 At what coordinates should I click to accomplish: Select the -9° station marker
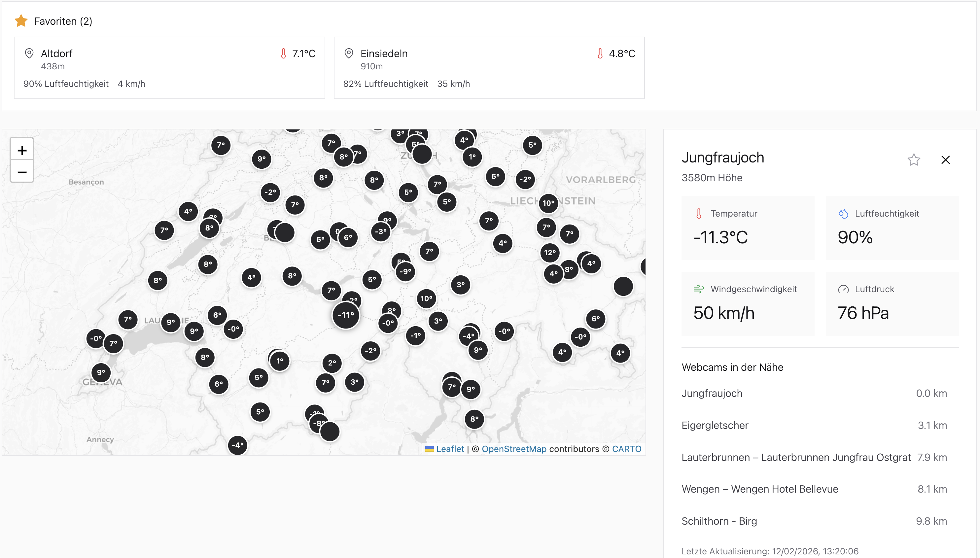[x=405, y=271]
